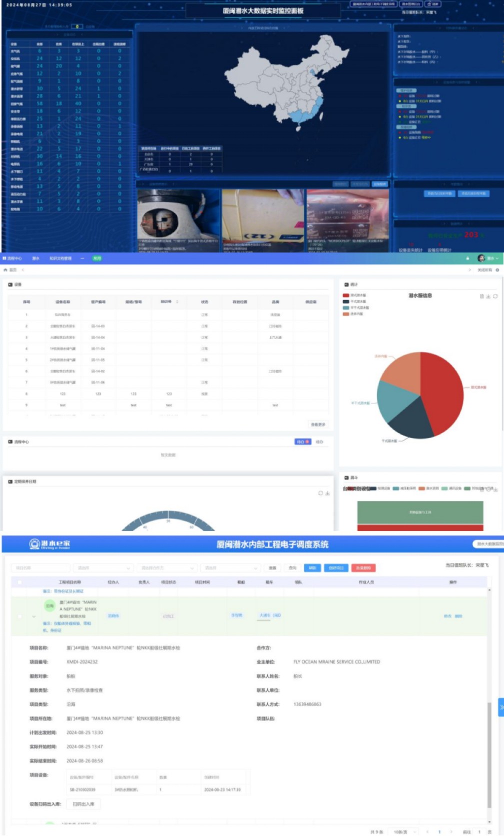This screenshot has width=504, height=836.
Task: Click the bell notification icon in the blue header
Action: [x=468, y=258]
